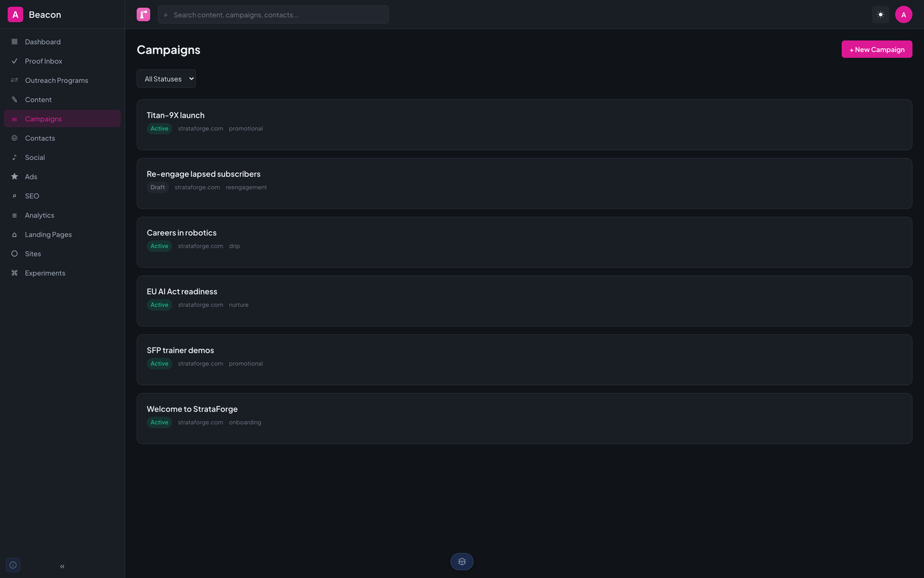Click the Beacon logo icon
The height and width of the screenshot is (578, 924).
pyautogui.click(x=15, y=14)
